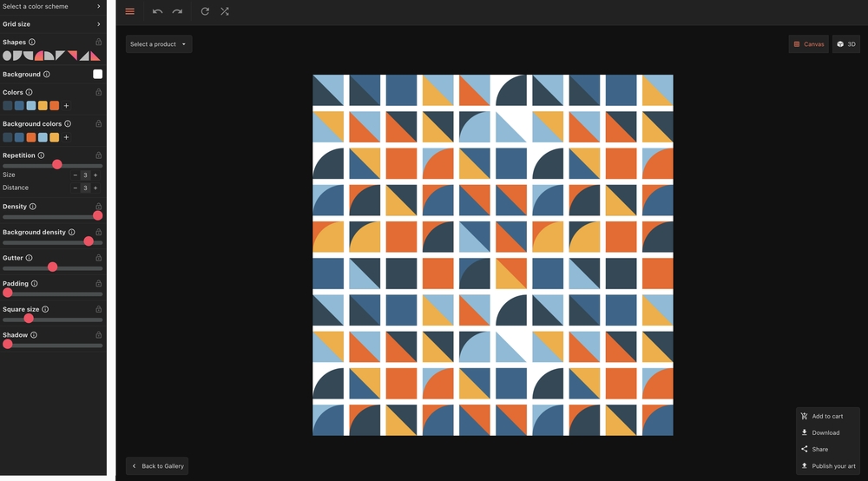This screenshot has height=481, width=868.
Task: Click the Background density slider handle
Action: click(x=89, y=241)
